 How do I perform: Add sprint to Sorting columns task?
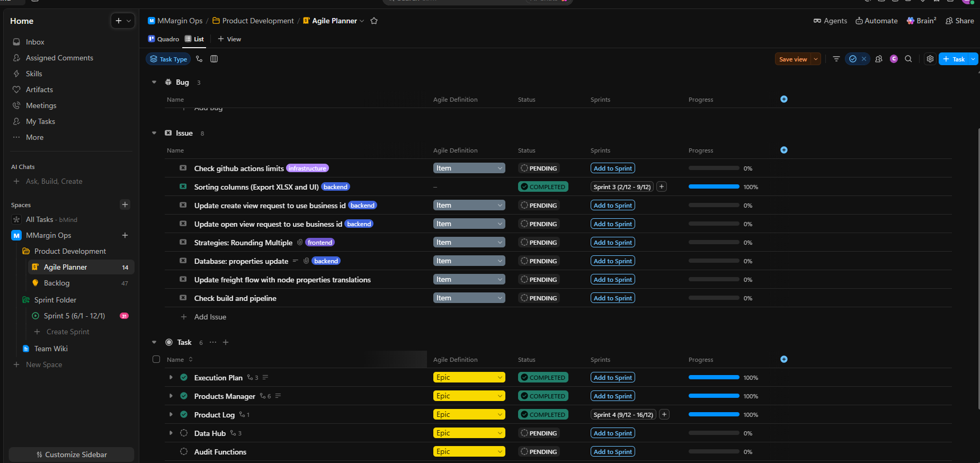click(662, 186)
